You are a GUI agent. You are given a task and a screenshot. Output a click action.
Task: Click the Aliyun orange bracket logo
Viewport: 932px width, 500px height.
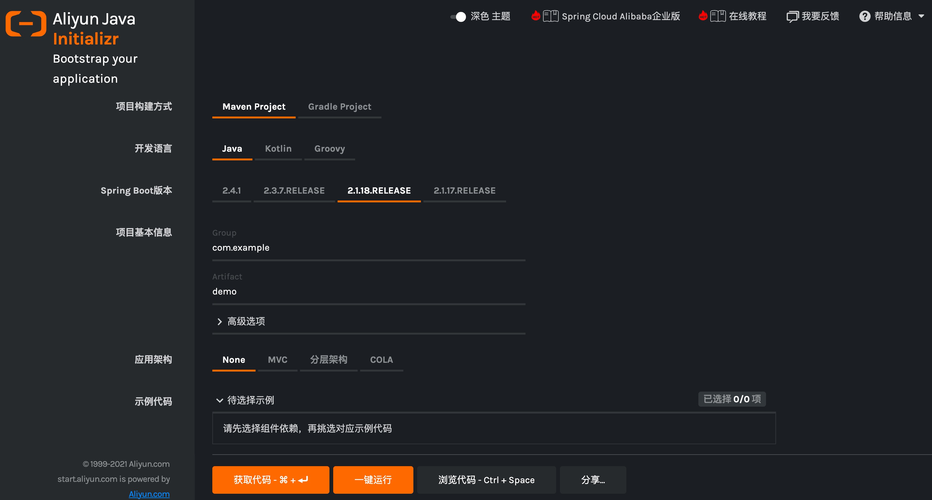[x=26, y=24]
